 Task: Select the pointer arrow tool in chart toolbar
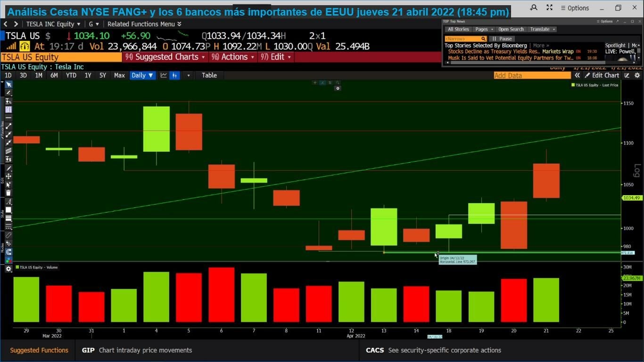tap(8, 84)
